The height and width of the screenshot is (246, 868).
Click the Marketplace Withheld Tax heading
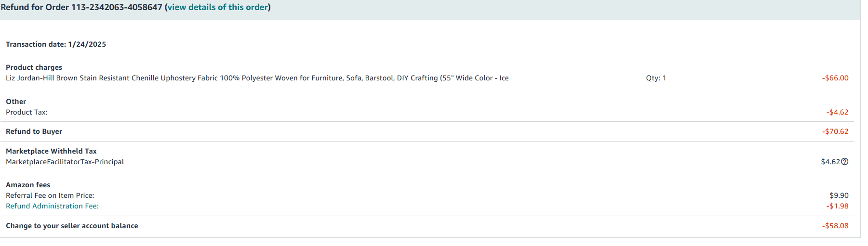click(51, 151)
